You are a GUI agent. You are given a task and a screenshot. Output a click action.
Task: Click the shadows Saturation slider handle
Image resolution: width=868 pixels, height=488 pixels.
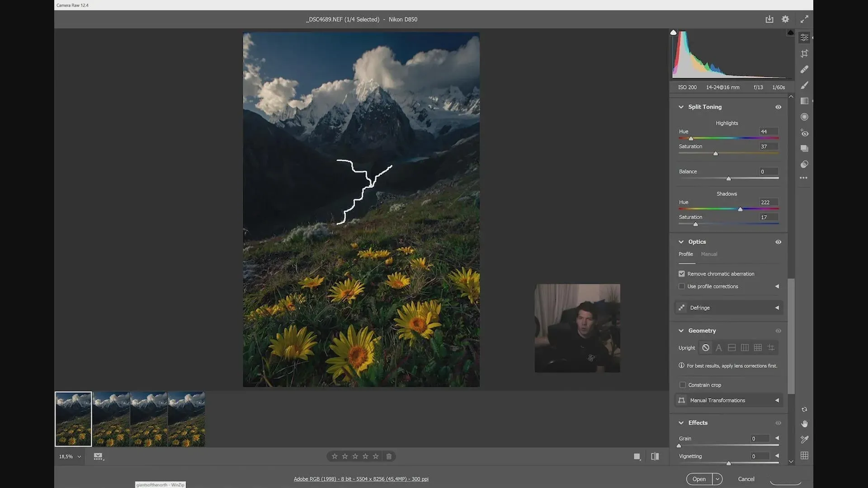tap(696, 224)
